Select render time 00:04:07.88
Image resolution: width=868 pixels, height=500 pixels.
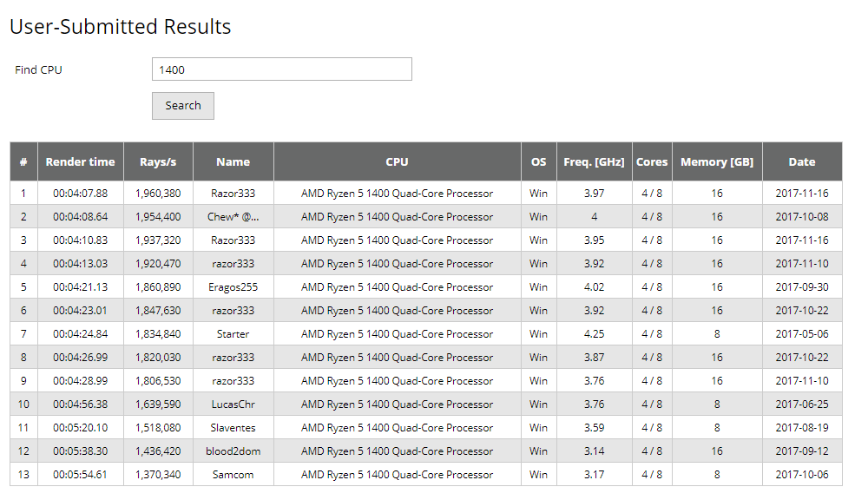click(x=80, y=194)
